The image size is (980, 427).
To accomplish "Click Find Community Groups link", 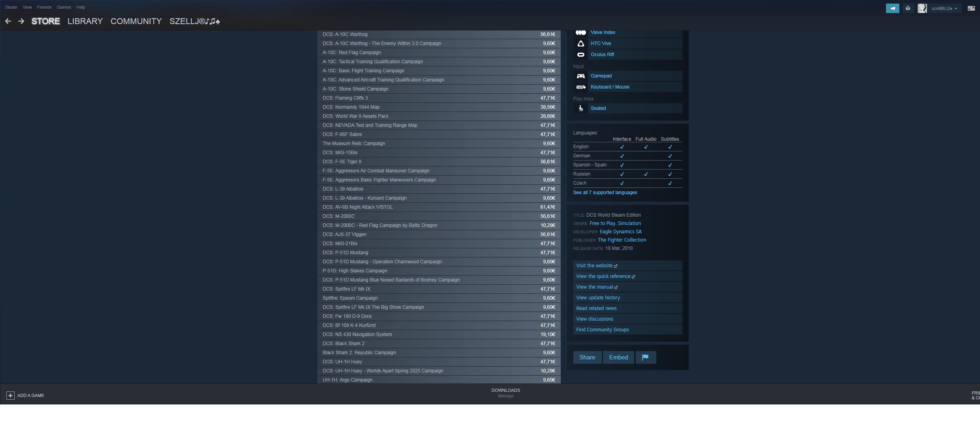I will click(x=628, y=330).
